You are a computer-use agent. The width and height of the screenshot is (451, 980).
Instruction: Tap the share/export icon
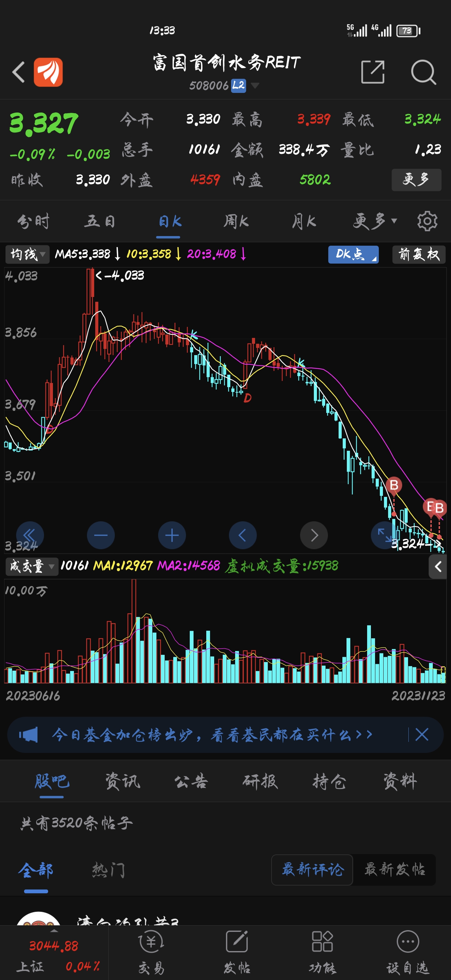pyautogui.click(x=373, y=72)
